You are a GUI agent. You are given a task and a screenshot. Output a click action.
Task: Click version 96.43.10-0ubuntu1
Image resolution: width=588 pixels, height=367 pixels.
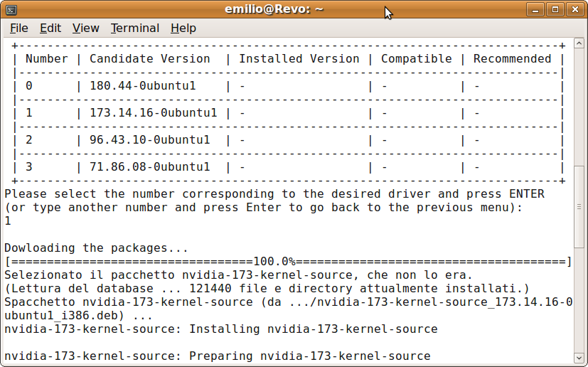(x=149, y=140)
